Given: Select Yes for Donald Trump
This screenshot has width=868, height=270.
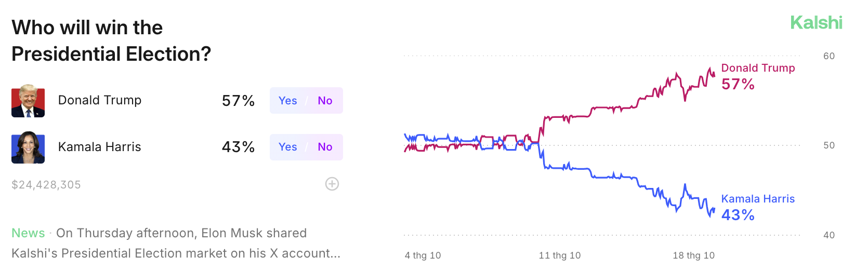Looking at the screenshot, I should (x=287, y=101).
